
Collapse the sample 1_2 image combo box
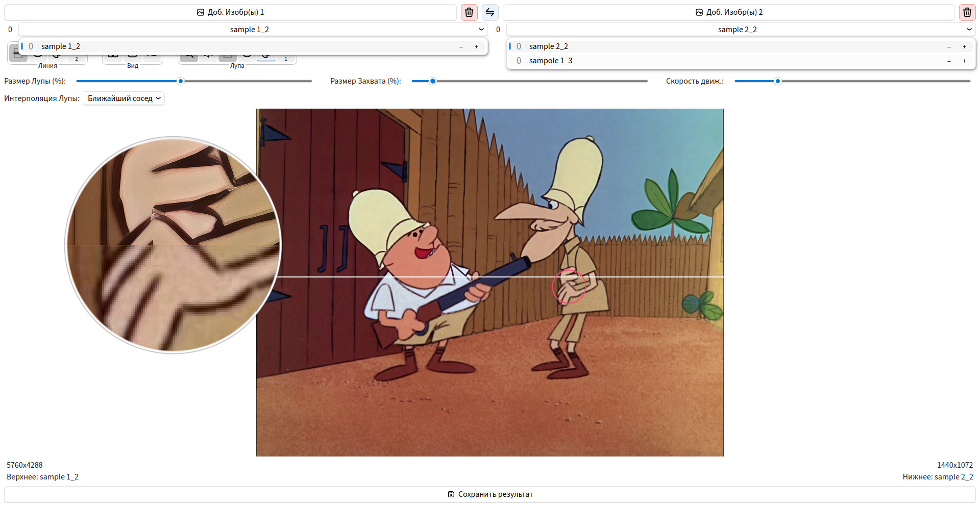481,30
